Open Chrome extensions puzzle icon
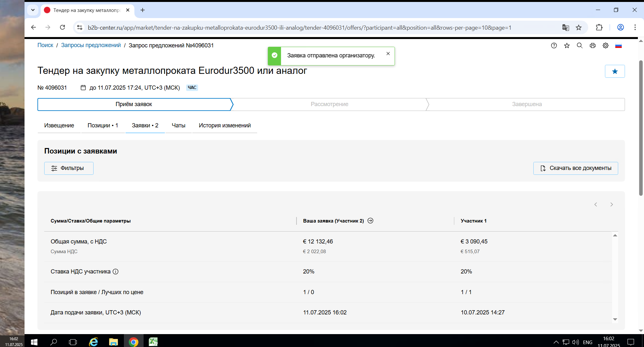Screen dimensions: 644x347 click(x=599, y=27)
